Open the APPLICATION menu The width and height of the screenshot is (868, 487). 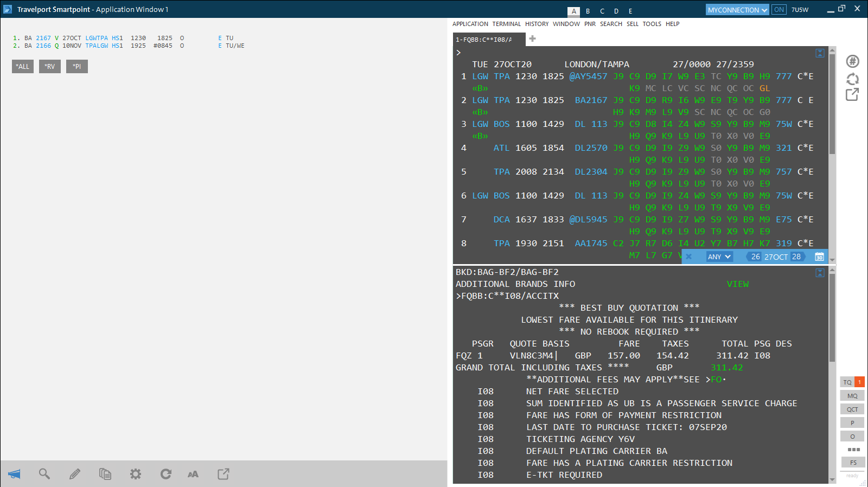[x=470, y=24]
